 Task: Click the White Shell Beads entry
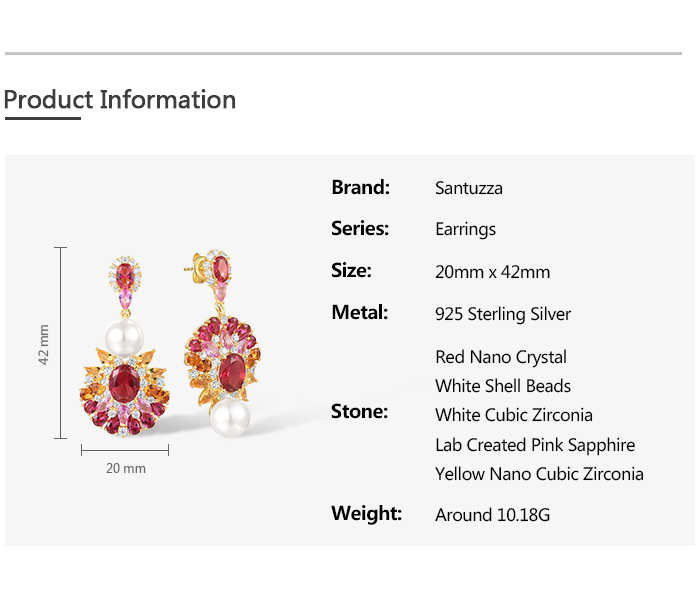click(x=503, y=386)
